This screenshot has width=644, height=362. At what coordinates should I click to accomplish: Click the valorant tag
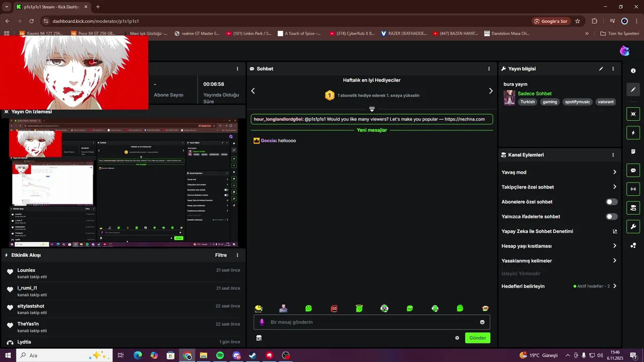[x=605, y=102]
